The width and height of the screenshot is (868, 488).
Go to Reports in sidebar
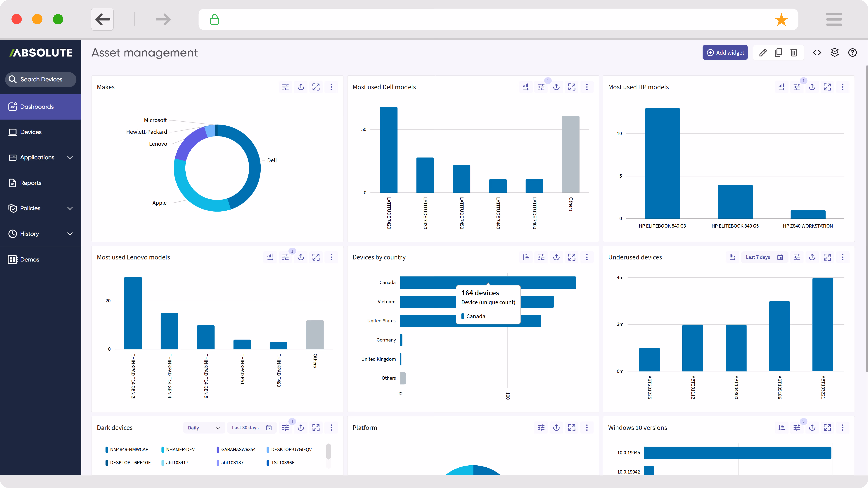click(31, 183)
